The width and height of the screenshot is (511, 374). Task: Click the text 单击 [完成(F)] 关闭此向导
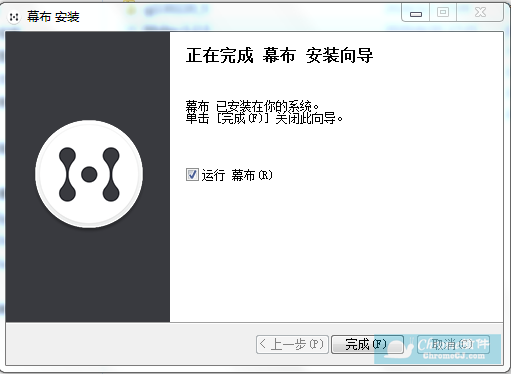click(x=264, y=119)
